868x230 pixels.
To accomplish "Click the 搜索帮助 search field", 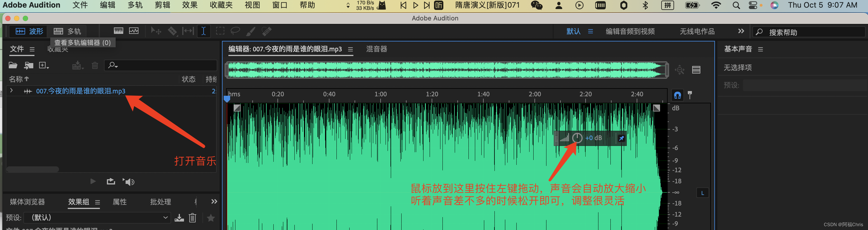I will coord(809,32).
